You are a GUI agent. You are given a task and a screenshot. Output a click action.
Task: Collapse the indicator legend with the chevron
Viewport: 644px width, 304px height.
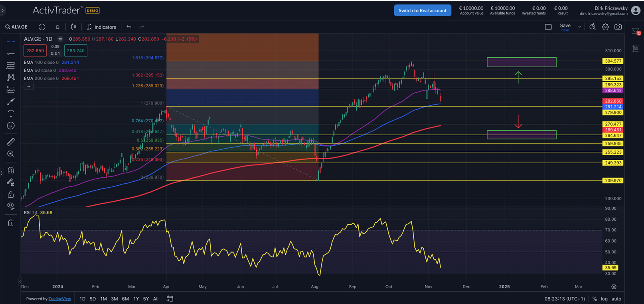pyautogui.click(x=29, y=86)
